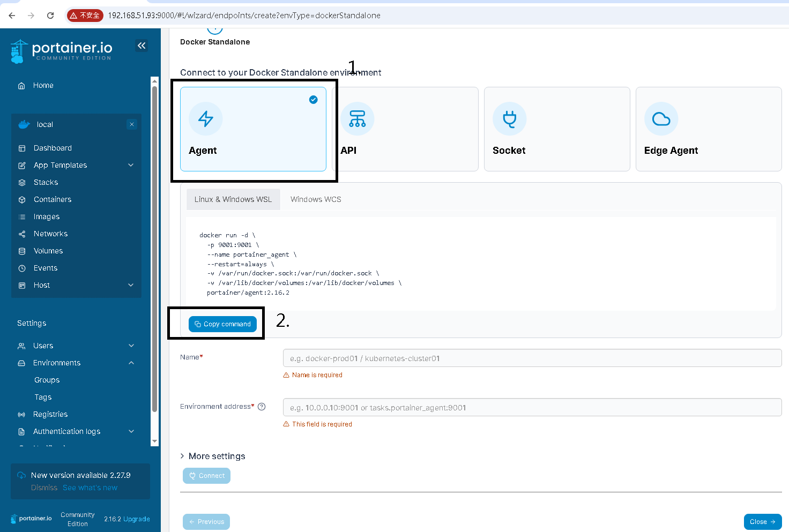Viewport: 789px width, 532px height.
Task: Reload the page with refresh icon
Action: [50, 16]
